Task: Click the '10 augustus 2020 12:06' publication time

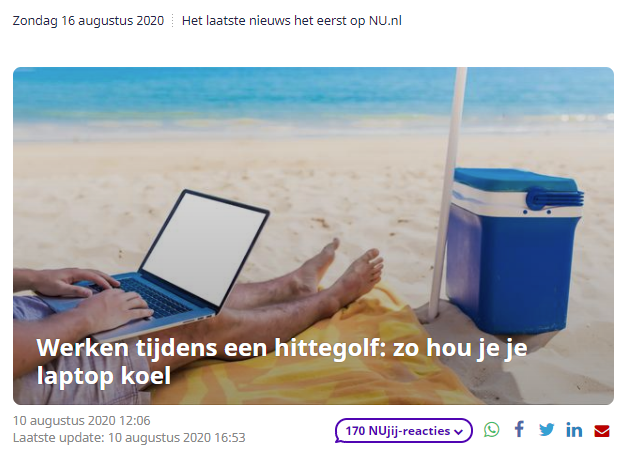Action: [82, 420]
